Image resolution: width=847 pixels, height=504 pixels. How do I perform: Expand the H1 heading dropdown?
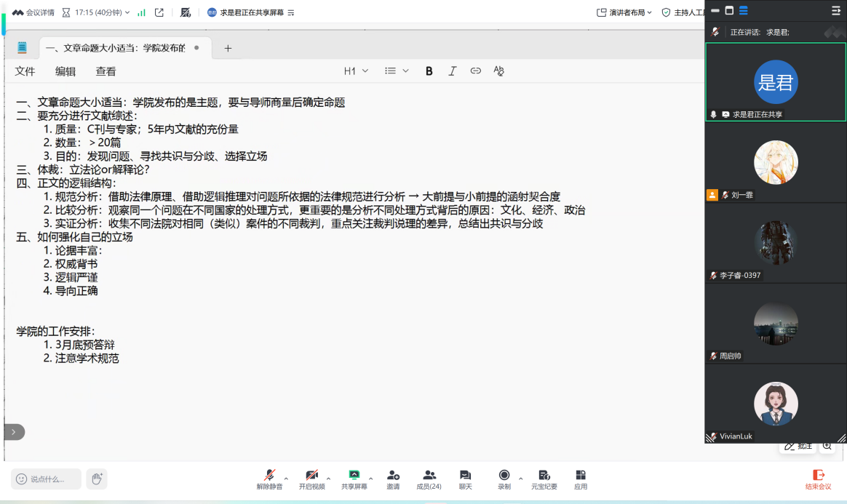pyautogui.click(x=356, y=71)
